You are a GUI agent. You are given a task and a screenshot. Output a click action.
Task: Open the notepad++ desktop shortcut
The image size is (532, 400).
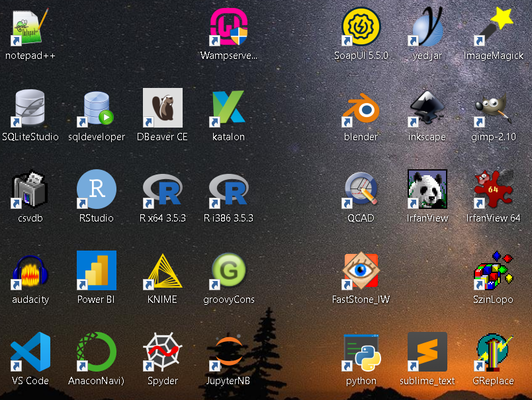pos(30,27)
